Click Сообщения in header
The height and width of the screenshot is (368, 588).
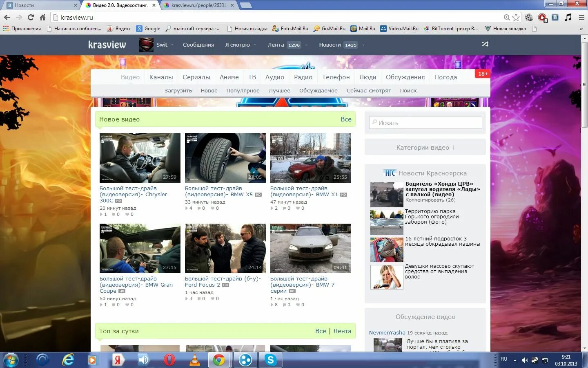(x=198, y=45)
